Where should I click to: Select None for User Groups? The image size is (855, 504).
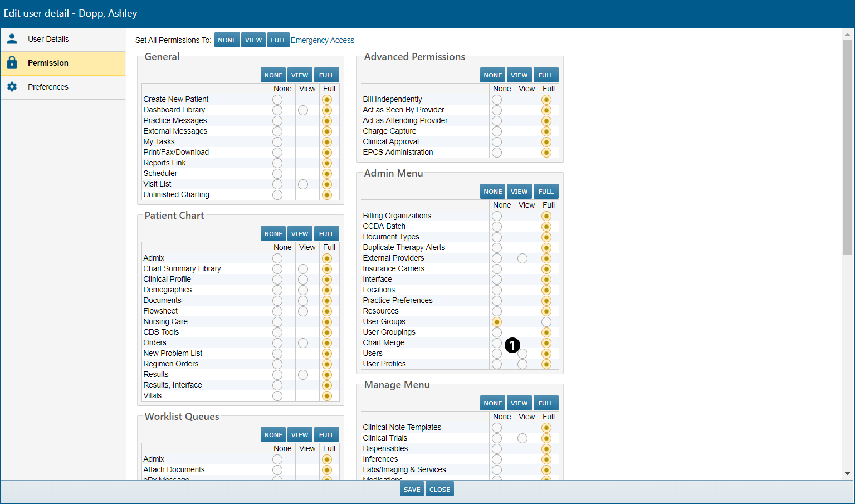tap(497, 322)
